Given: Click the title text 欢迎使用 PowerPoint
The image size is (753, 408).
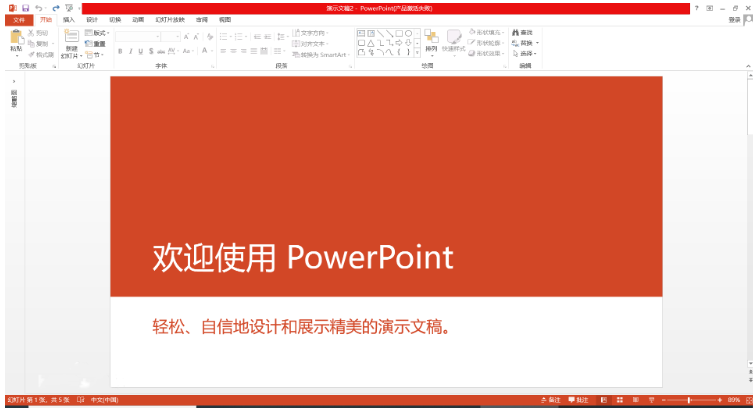Looking at the screenshot, I should tap(302, 258).
